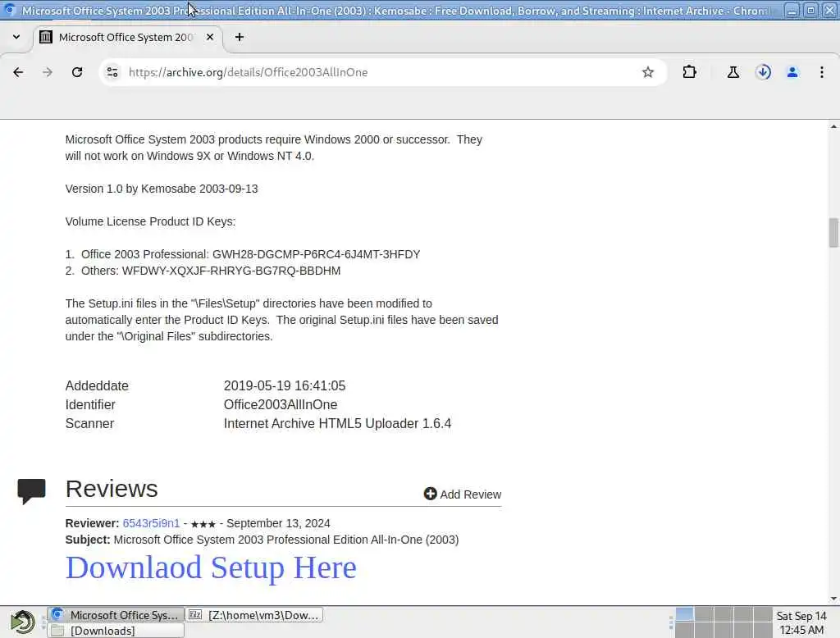
Task: Reload the archive.org page
Action: point(77,72)
